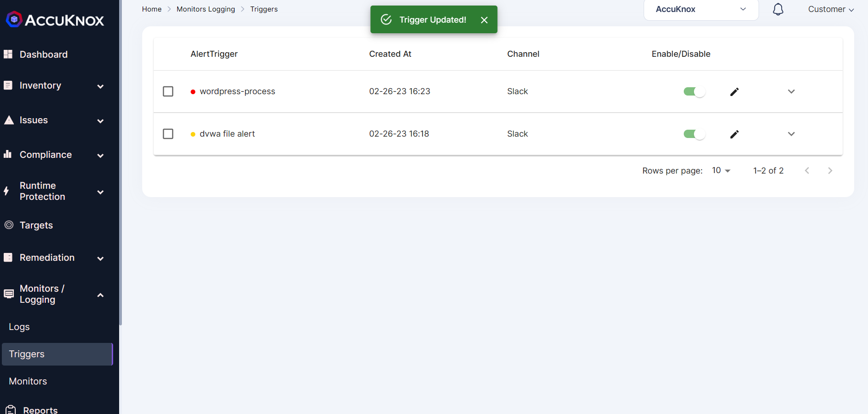Disable the wordpress-process trigger toggle

pyautogui.click(x=694, y=91)
